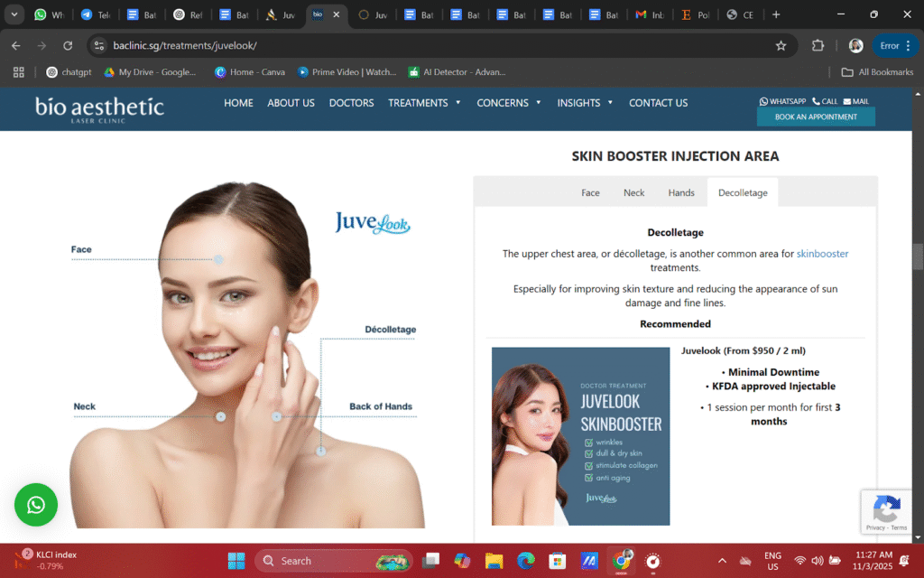
Task: Click the Mail envelope link in header
Action: point(855,101)
